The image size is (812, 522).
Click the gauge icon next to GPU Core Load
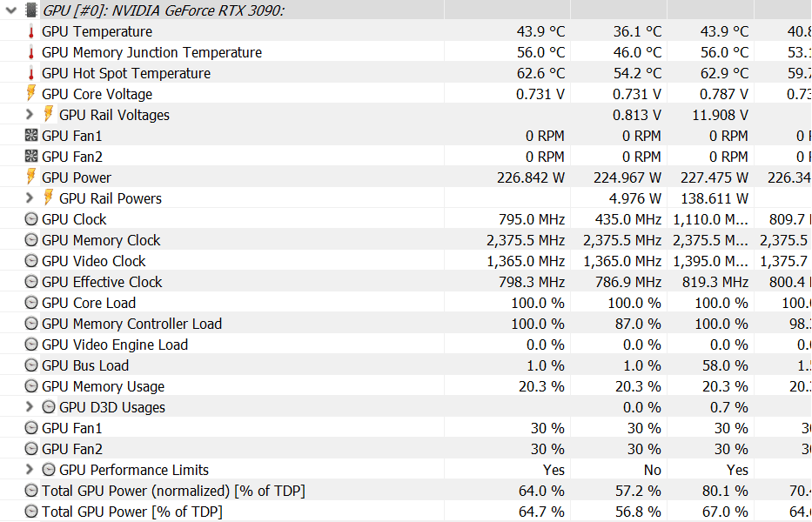tap(31, 303)
